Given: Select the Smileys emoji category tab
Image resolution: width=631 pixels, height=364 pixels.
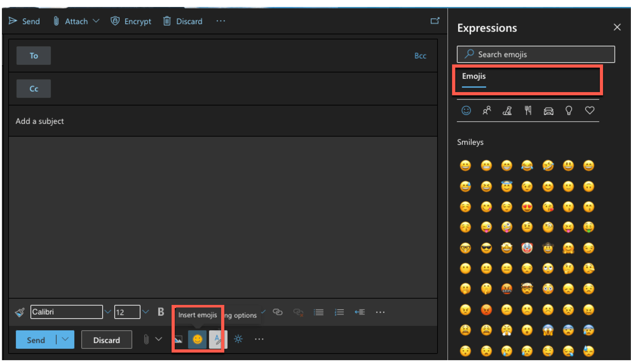Looking at the screenshot, I should [x=467, y=111].
